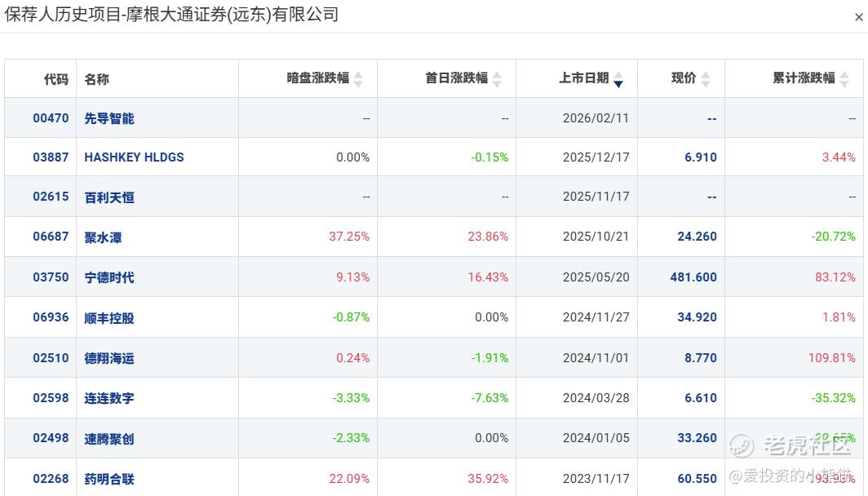Click the 代码 column header

coord(56,79)
